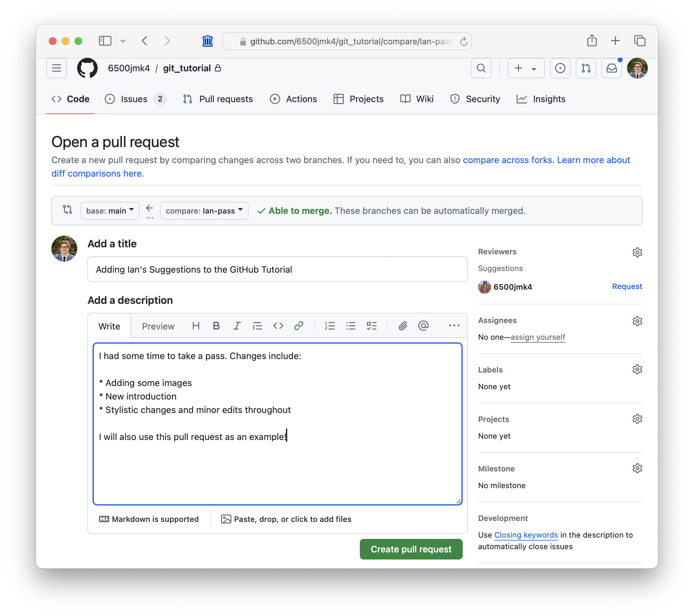Select the Write tab of the editor
This screenshot has height=616, width=694.
tap(109, 326)
